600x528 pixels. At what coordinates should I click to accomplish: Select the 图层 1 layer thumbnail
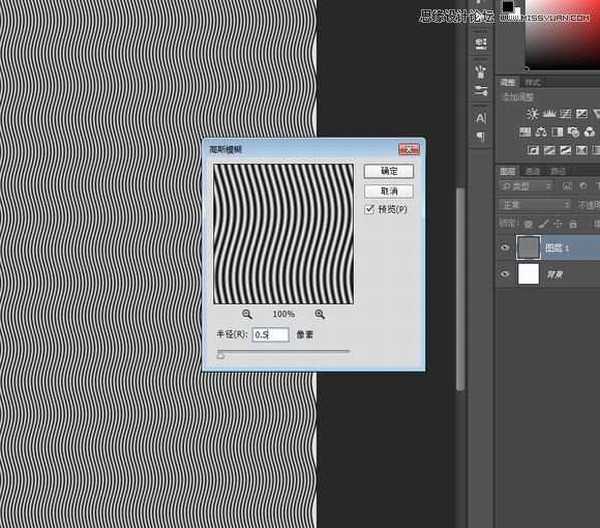pyautogui.click(x=528, y=248)
